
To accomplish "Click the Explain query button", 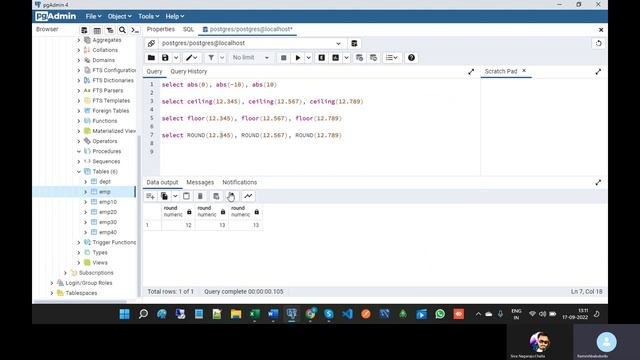I will pos(322,58).
